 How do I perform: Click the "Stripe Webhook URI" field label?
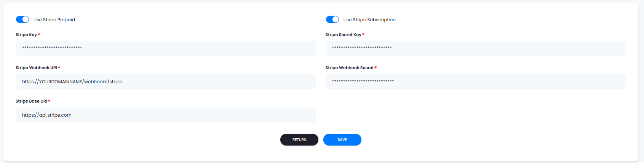36,68
